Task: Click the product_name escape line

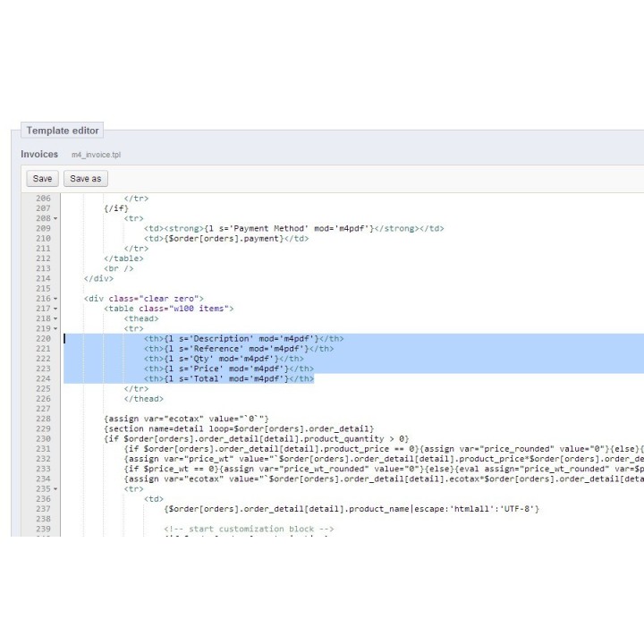Action: click(x=352, y=509)
